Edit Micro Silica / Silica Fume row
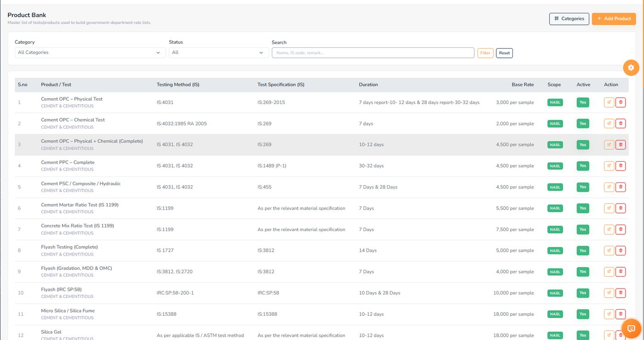The height and width of the screenshot is (340, 644). coord(609,314)
